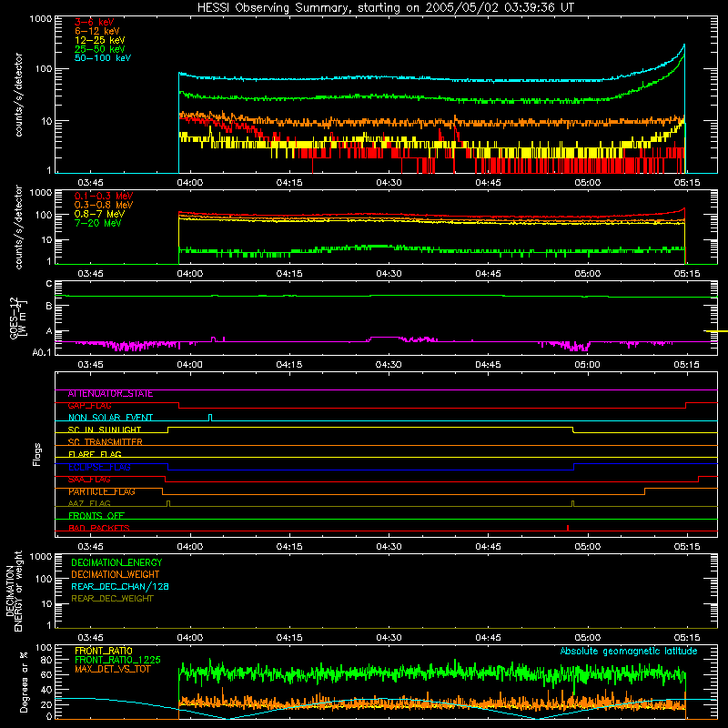Select the ATTENUATOR_STATE flag label
Screen dimensions: 728x728
pyautogui.click(x=110, y=394)
